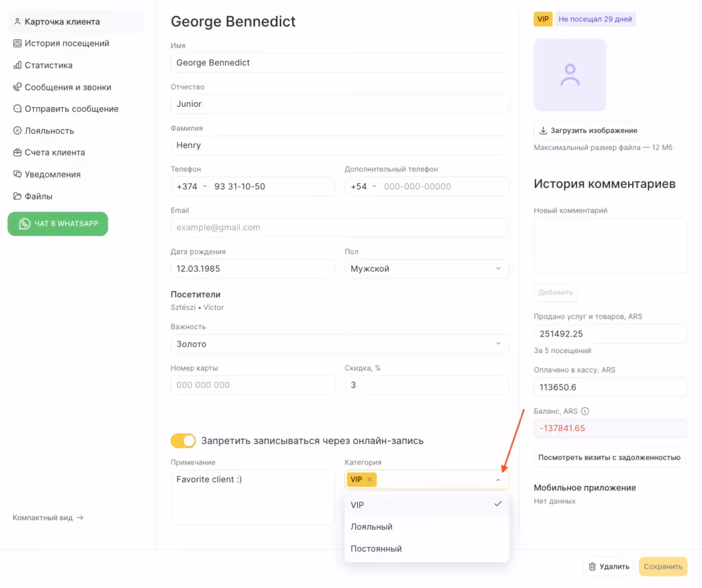Click the WhatsApp chat icon
702x588 pixels.
[25, 223]
